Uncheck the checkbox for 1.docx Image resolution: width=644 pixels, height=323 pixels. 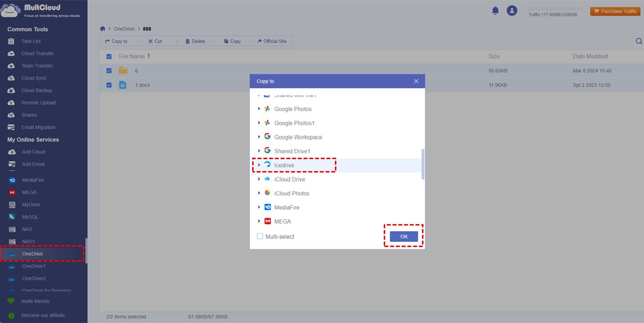109,85
